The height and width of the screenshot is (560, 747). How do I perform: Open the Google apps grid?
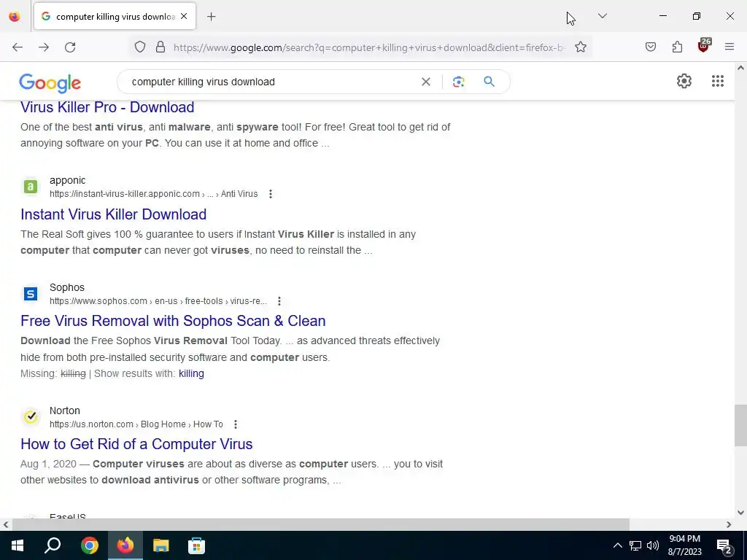pos(718,82)
